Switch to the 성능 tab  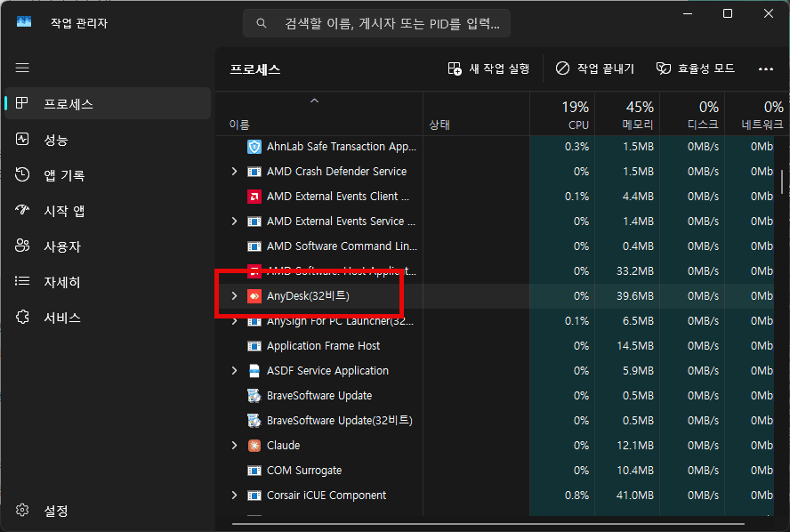point(108,140)
